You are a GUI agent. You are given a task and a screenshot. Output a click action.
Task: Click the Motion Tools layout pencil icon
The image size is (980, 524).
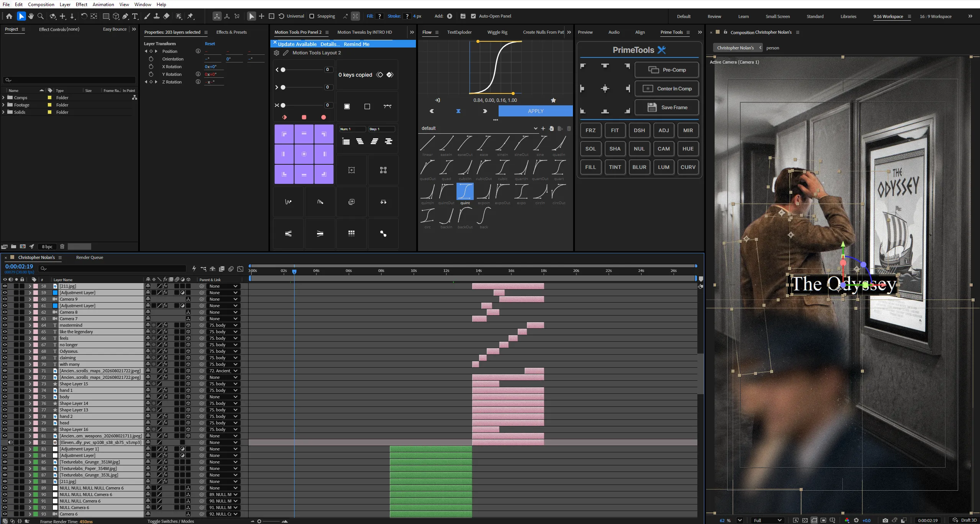pos(286,53)
